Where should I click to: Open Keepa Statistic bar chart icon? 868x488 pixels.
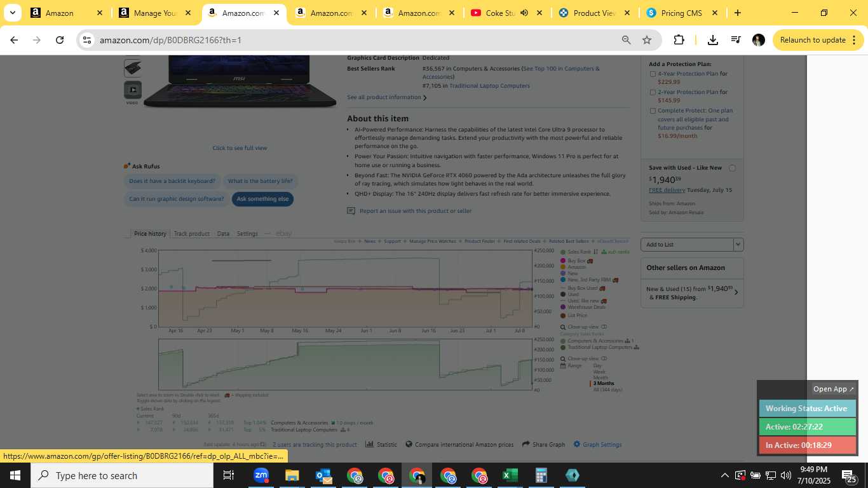tap(369, 444)
